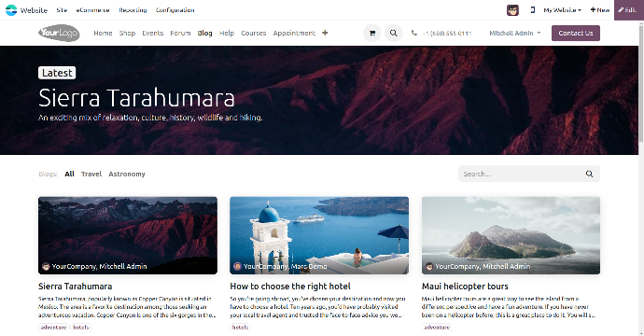Click adventure tag under Maui post
Screen dimensions: 644x336
coord(437,328)
